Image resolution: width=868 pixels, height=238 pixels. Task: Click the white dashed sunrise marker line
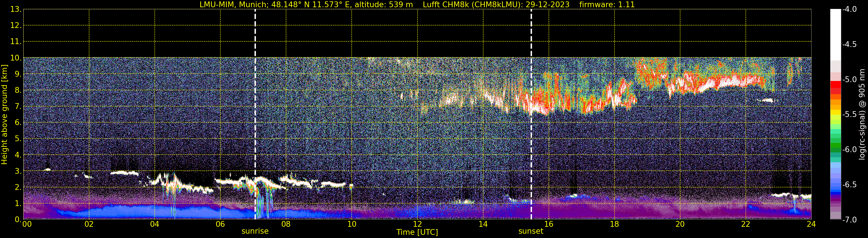[255, 114]
